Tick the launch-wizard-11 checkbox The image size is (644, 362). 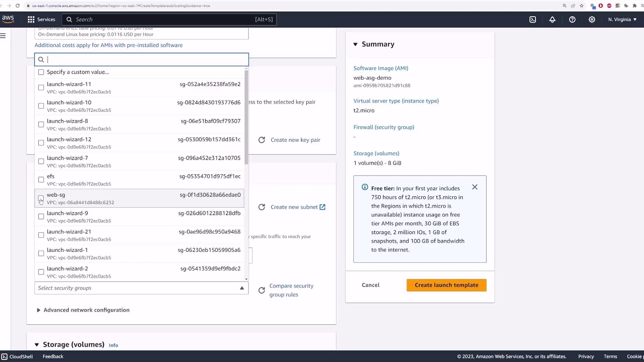pos(41,87)
